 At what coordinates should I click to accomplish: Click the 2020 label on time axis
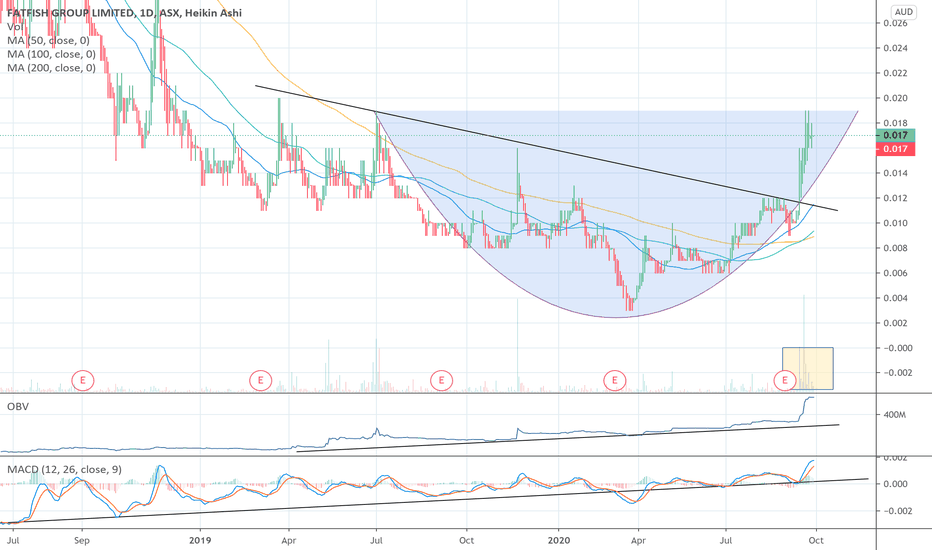pyautogui.click(x=559, y=540)
